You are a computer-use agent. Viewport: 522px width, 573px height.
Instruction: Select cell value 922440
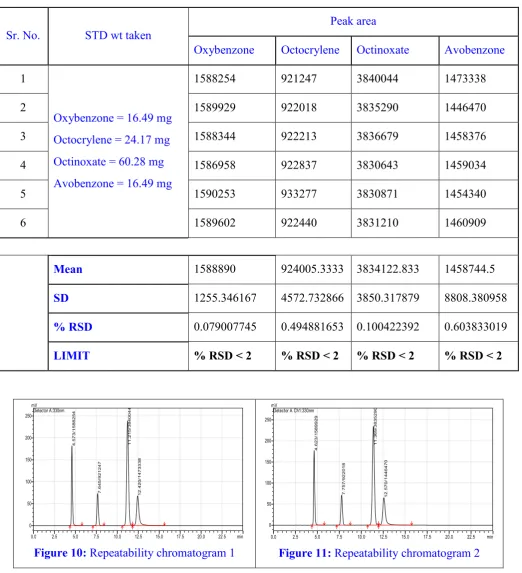(299, 223)
